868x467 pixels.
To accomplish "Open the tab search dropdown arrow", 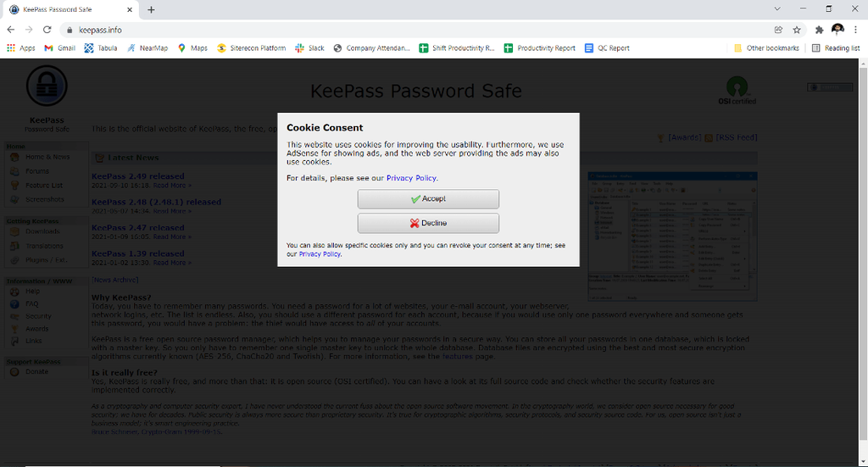I will pos(777,8).
